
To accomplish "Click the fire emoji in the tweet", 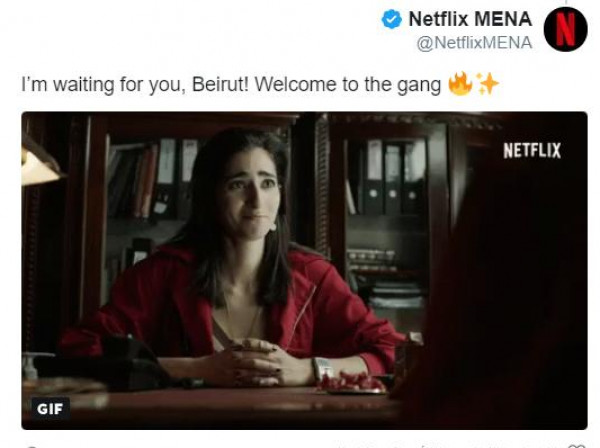I will pos(460,83).
